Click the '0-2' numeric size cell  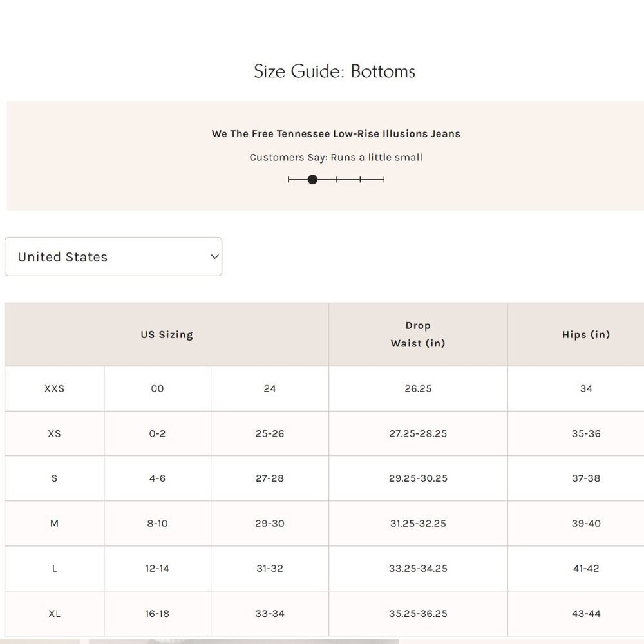coord(157,433)
